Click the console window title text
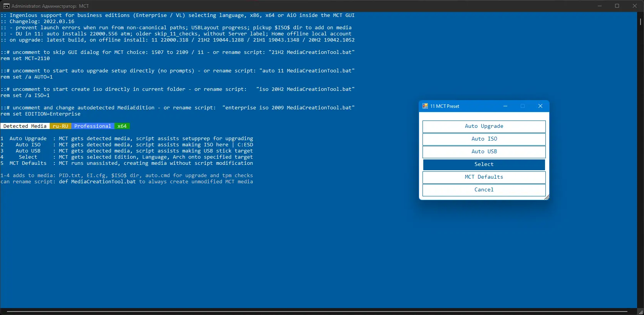 pyautogui.click(x=50, y=6)
